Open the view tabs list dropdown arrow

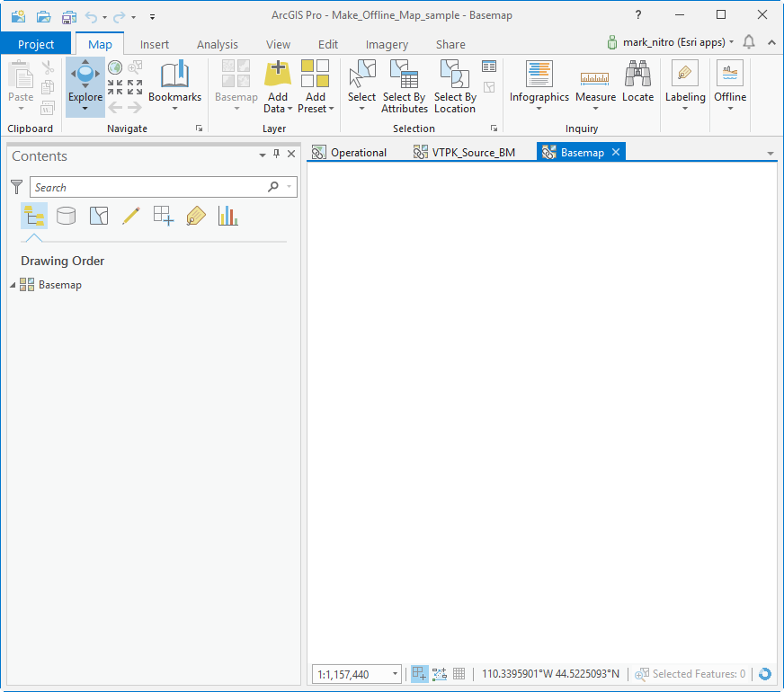point(770,154)
